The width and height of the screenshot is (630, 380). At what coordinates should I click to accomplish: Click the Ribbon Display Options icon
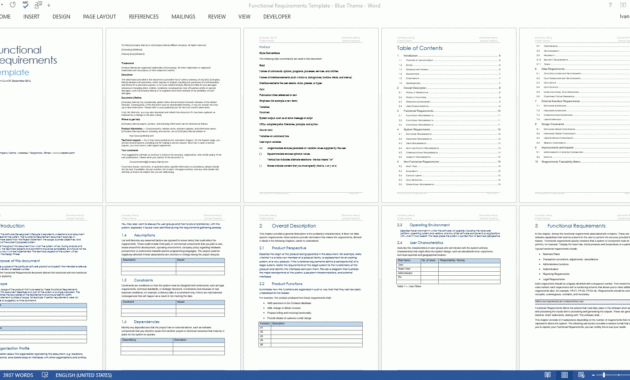click(624, 5)
